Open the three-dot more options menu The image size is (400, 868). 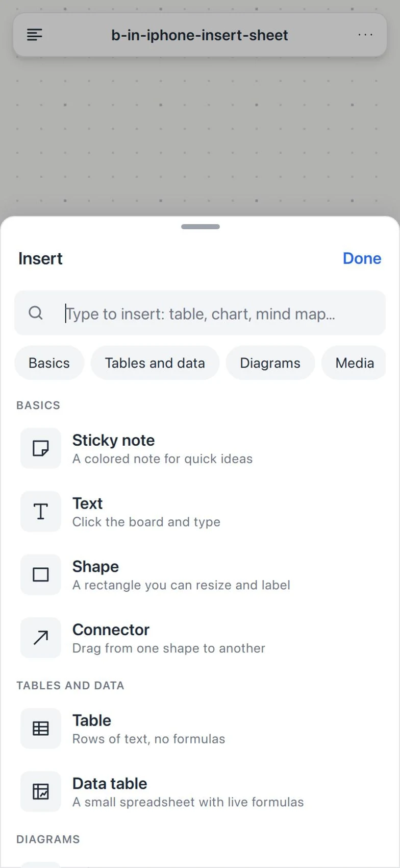pyautogui.click(x=365, y=35)
